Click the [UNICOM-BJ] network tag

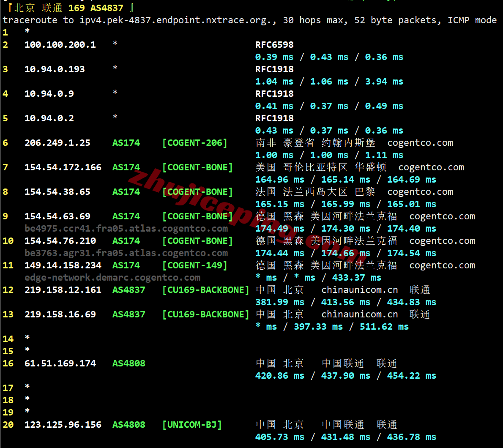pos(192,425)
